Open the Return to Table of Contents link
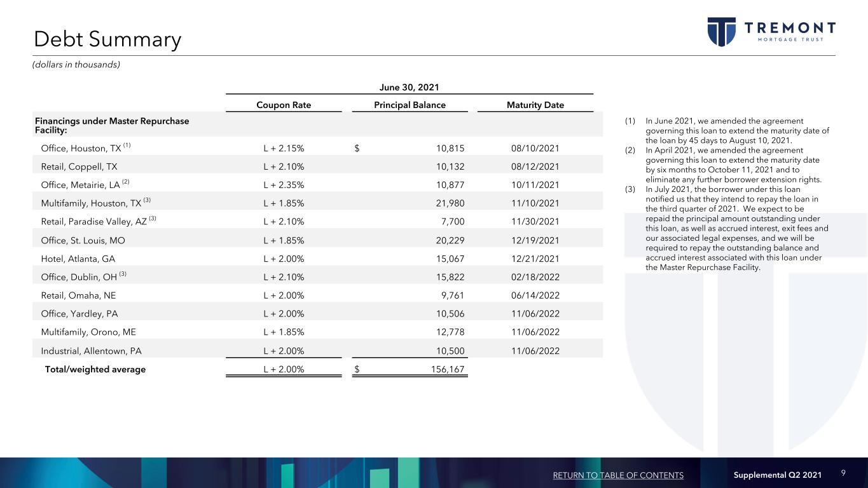The image size is (868, 488). click(618, 475)
